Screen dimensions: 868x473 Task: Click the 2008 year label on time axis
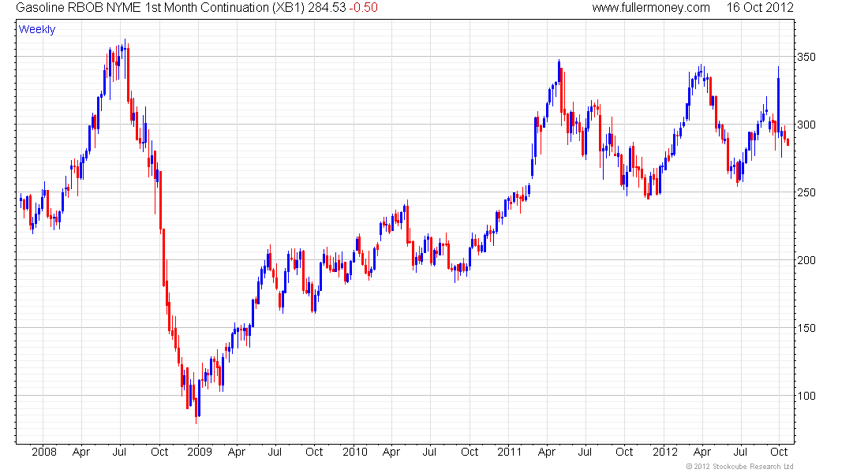(x=44, y=452)
